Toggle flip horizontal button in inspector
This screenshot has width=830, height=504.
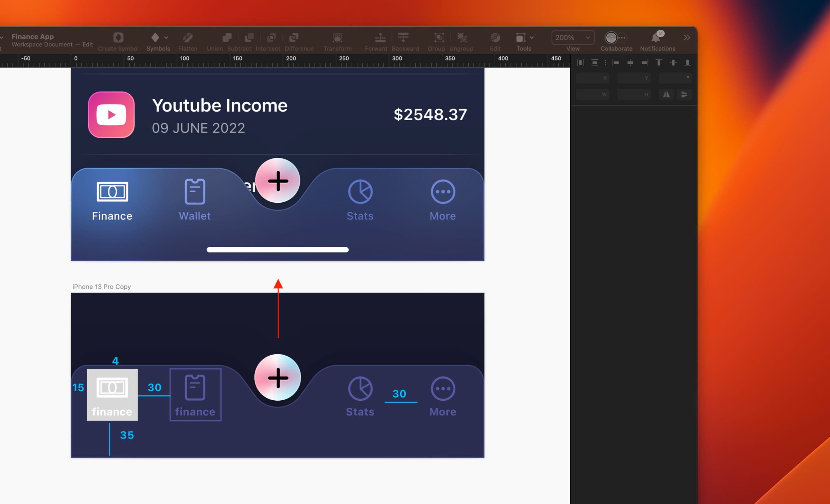coord(666,95)
